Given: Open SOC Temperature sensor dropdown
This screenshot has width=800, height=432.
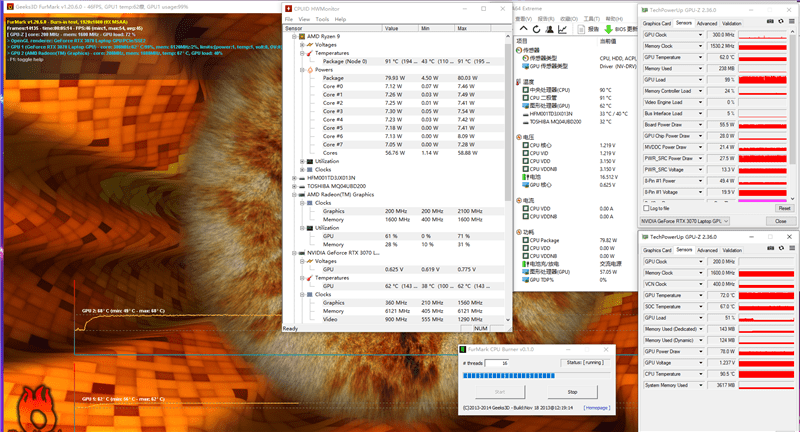Looking at the screenshot, I should (x=700, y=307).
